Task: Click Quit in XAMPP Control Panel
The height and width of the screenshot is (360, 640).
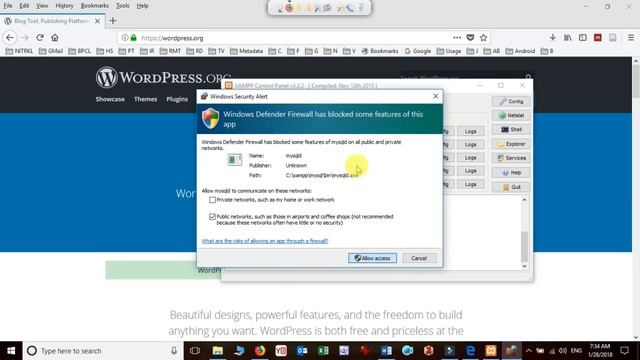Action: (x=511, y=187)
